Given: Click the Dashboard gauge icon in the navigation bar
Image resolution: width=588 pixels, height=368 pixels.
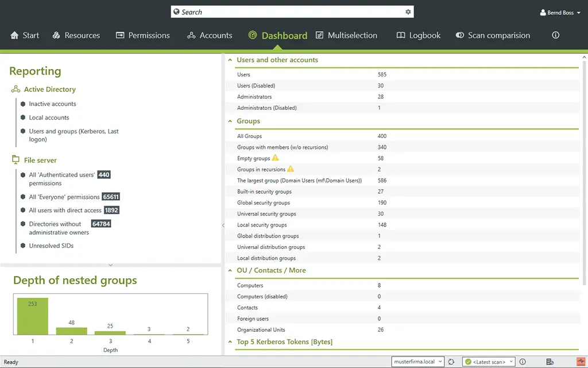Looking at the screenshot, I should tap(253, 35).
